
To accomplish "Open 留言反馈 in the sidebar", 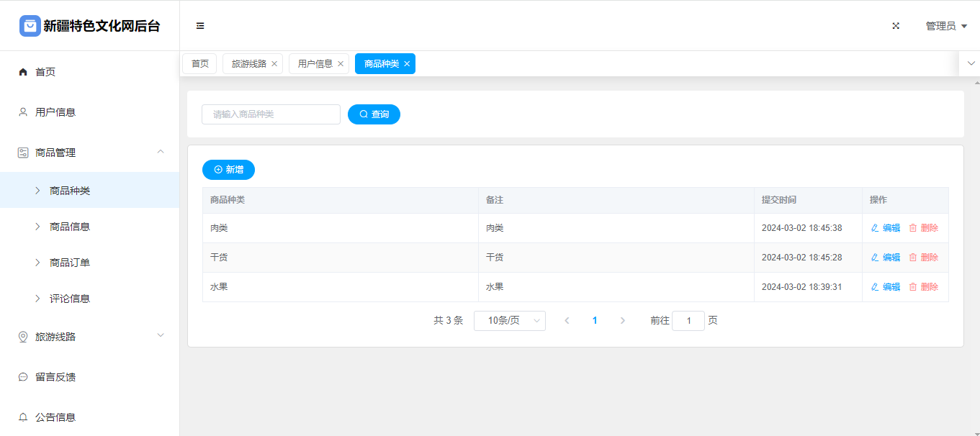I will pos(89,377).
